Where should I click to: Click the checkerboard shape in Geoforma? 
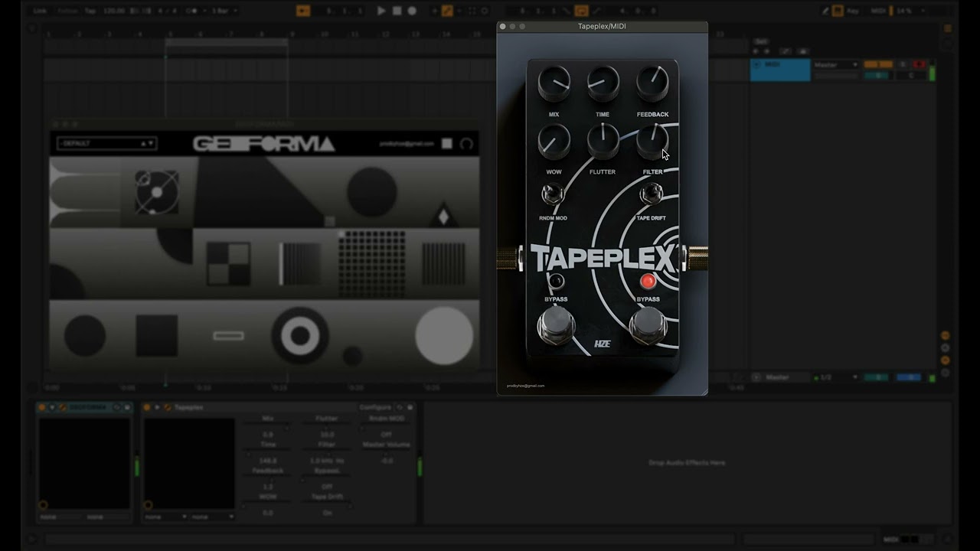228,263
